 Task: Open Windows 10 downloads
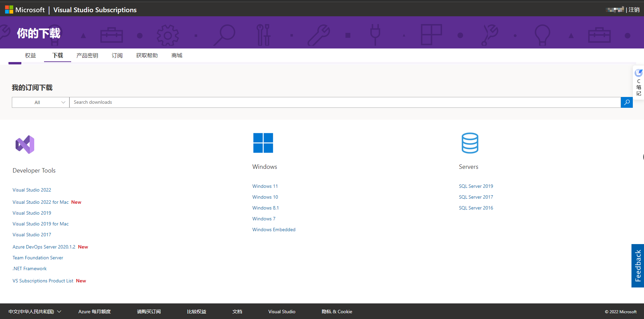(265, 197)
